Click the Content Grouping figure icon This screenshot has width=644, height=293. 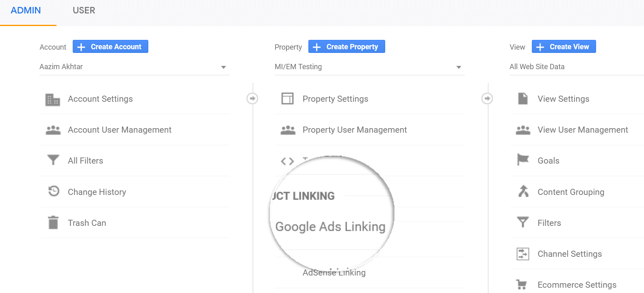click(523, 191)
